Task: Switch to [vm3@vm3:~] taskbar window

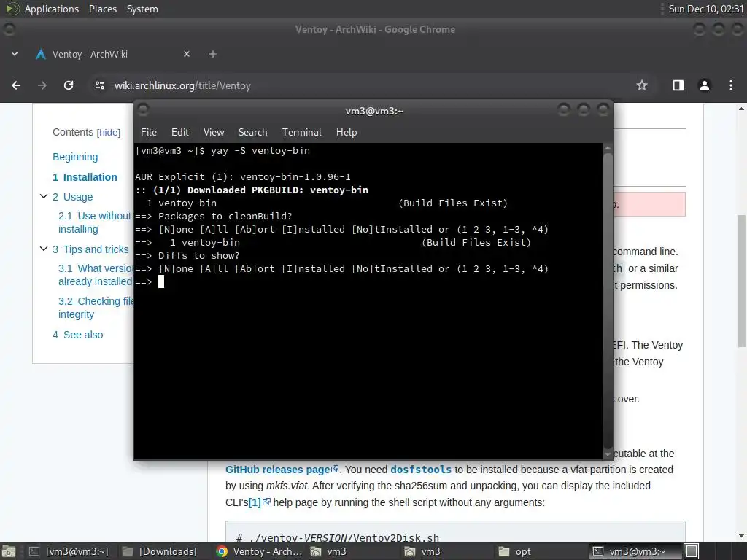Action: pyautogui.click(x=69, y=551)
